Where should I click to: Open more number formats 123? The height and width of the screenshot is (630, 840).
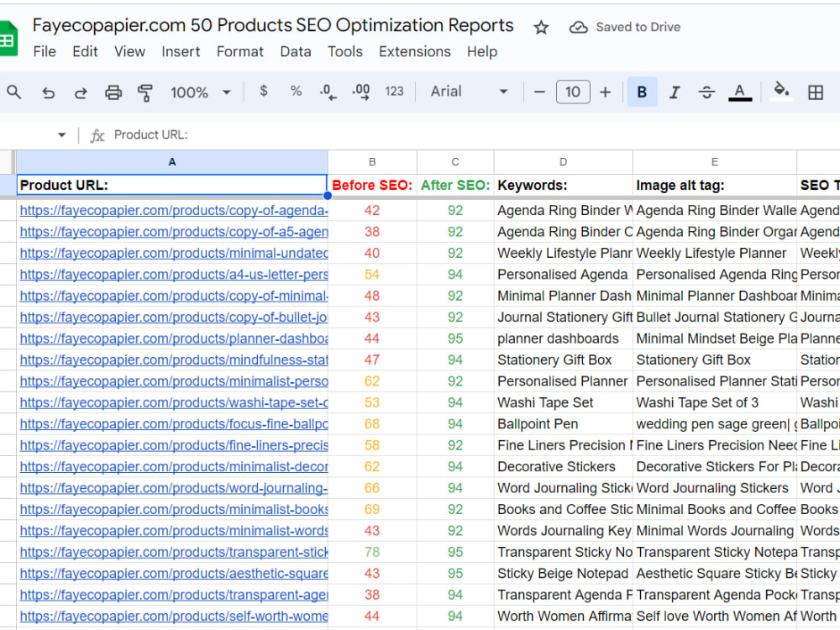click(x=394, y=92)
